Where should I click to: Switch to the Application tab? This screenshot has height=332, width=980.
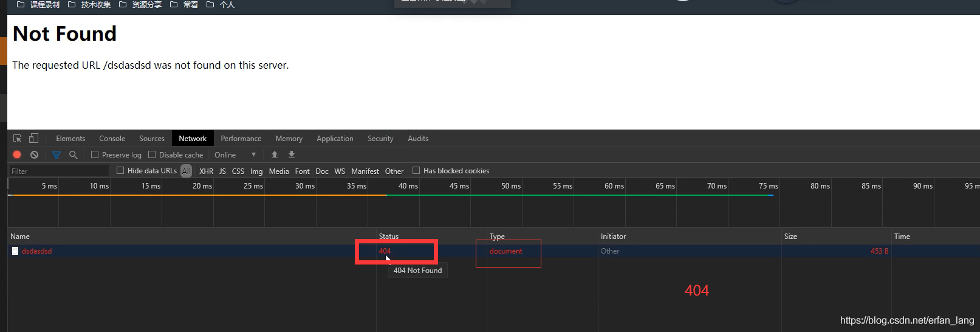(x=335, y=139)
